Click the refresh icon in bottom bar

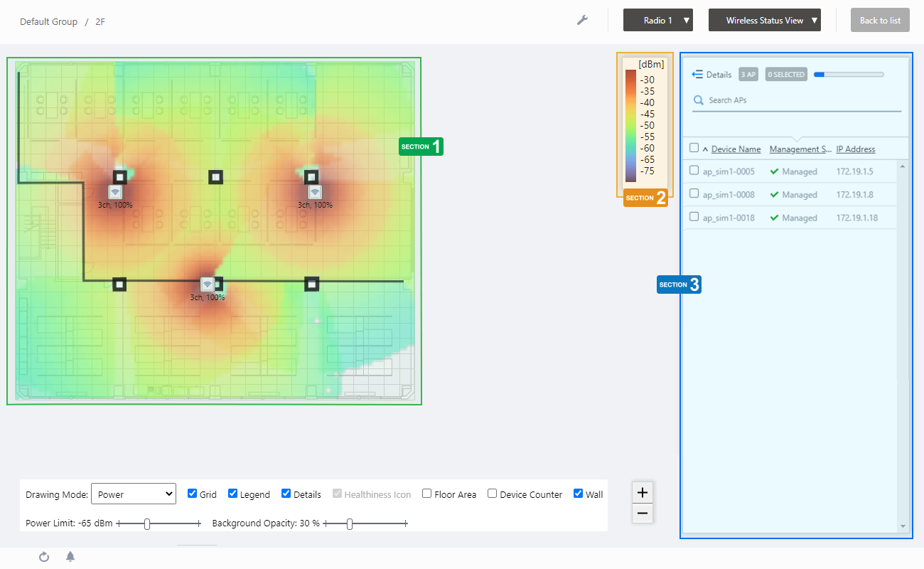(x=44, y=557)
